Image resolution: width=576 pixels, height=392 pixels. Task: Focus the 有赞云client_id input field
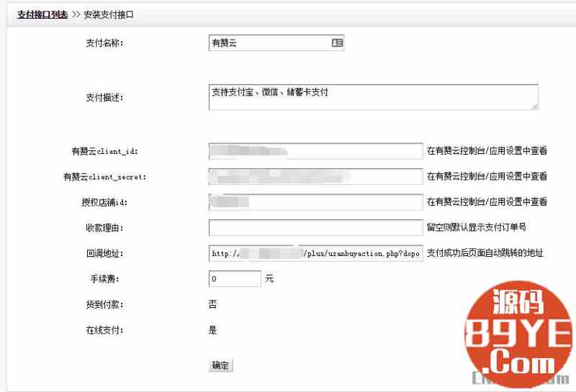click(x=315, y=151)
